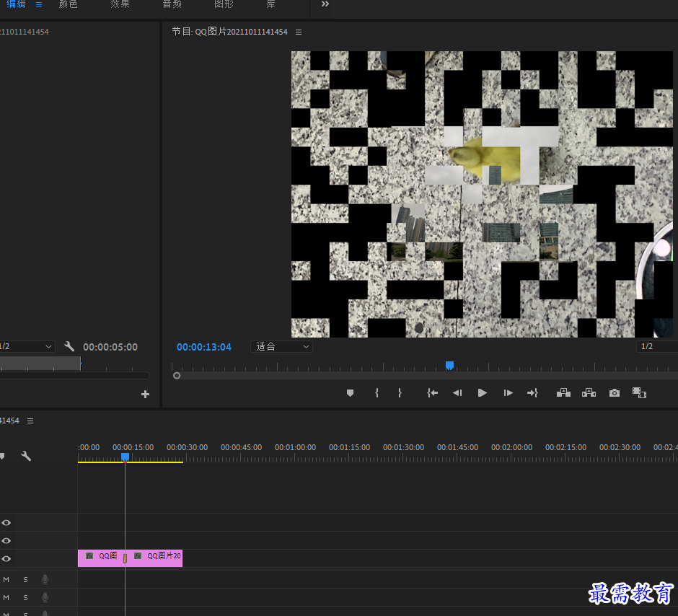Switch to the 效果 workspace tab

(x=120, y=4)
